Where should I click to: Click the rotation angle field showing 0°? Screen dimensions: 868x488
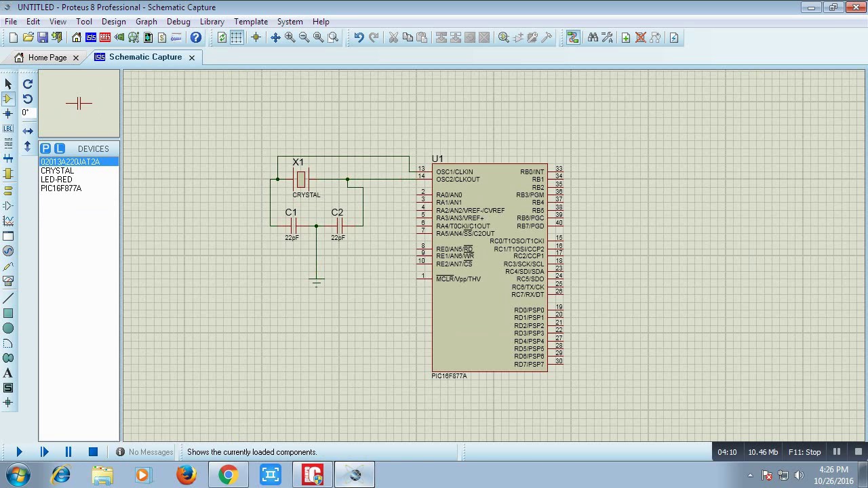27,113
